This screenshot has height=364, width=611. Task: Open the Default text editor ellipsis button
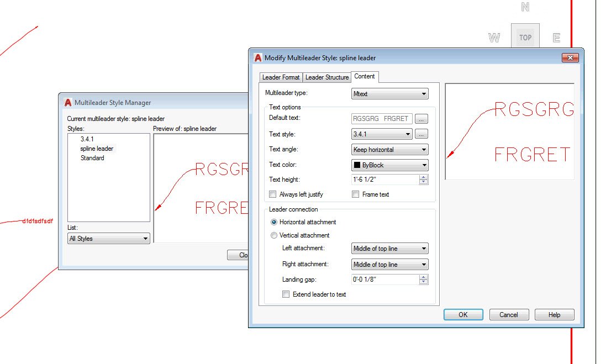pos(421,118)
